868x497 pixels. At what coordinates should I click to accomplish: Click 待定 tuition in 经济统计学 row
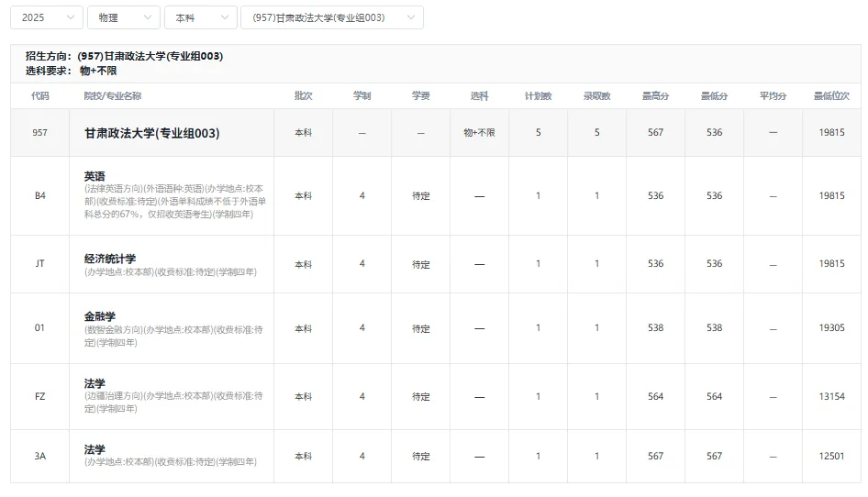pyautogui.click(x=421, y=265)
